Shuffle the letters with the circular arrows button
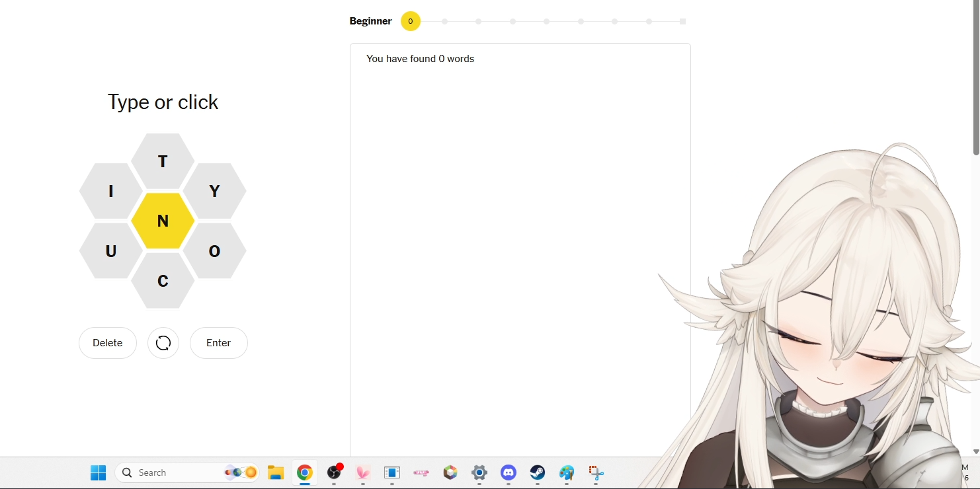The height and width of the screenshot is (489, 980). [x=163, y=343]
